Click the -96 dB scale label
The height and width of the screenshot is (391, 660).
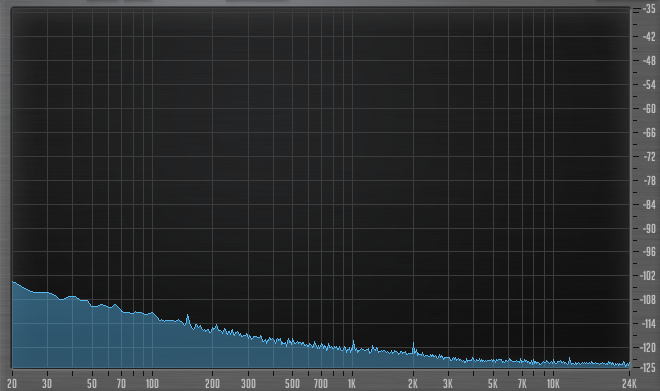coord(649,252)
